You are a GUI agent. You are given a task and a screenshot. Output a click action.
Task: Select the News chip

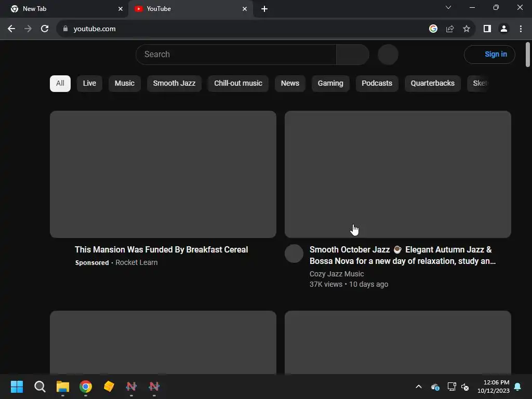click(290, 84)
